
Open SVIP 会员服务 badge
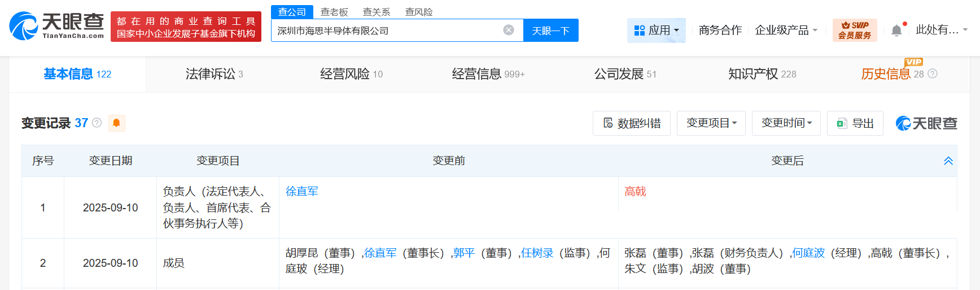pos(855,30)
